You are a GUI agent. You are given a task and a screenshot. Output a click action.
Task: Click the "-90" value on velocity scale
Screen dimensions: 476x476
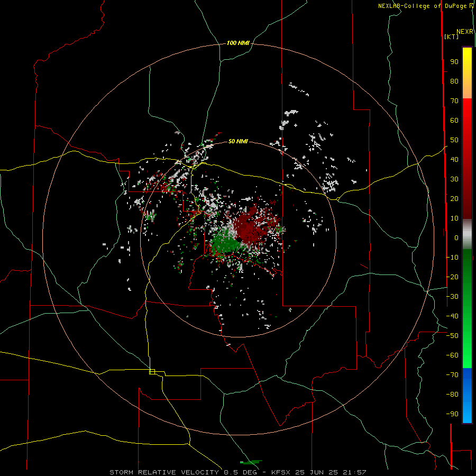point(452,414)
